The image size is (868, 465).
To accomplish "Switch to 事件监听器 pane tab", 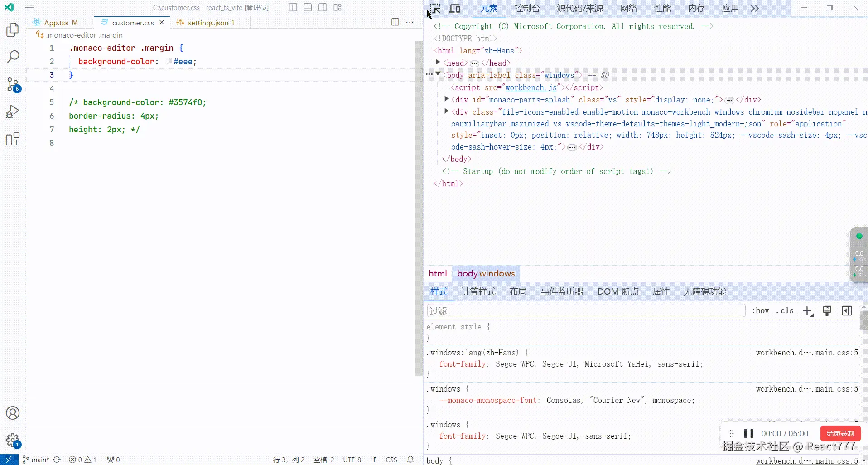I will point(562,292).
